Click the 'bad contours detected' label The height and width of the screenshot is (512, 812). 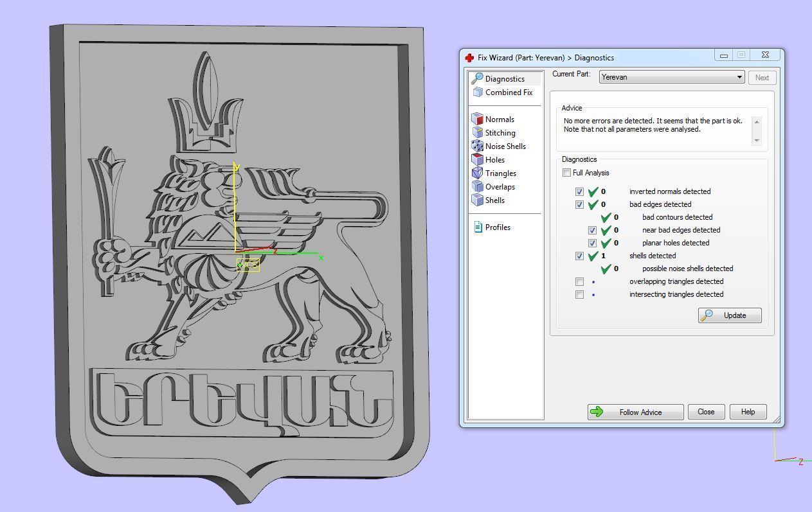pyautogui.click(x=677, y=217)
